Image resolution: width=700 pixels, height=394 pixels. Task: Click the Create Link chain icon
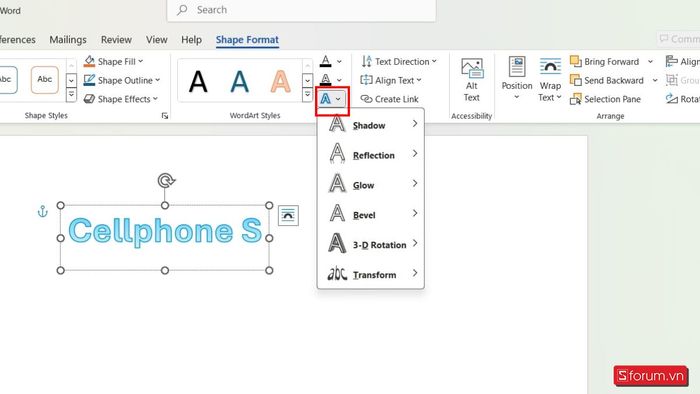pos(366,99)
